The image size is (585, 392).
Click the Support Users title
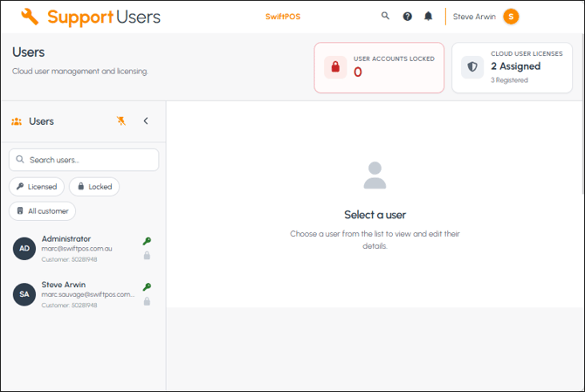pyautogui.click(x=104, y=17)
